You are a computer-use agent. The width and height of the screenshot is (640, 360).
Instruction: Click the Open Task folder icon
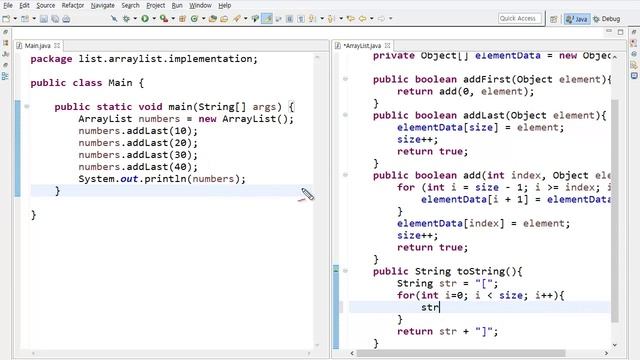[x=224, y=19]
